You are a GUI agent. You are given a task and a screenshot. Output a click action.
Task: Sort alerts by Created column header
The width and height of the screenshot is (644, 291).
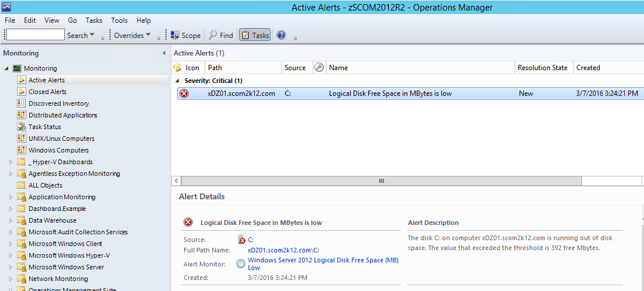tap(609, 68)
